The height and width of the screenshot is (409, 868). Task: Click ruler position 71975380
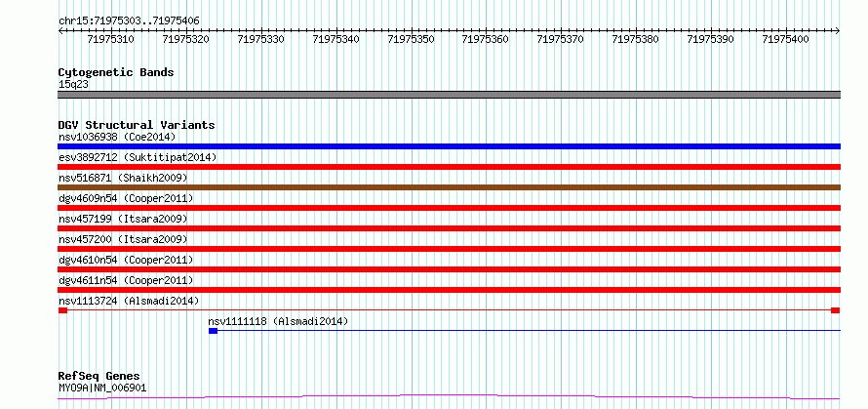click(636, 39)
